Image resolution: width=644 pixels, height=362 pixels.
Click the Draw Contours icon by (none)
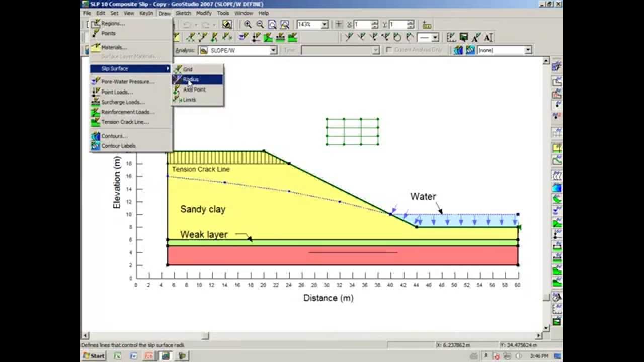458,50
